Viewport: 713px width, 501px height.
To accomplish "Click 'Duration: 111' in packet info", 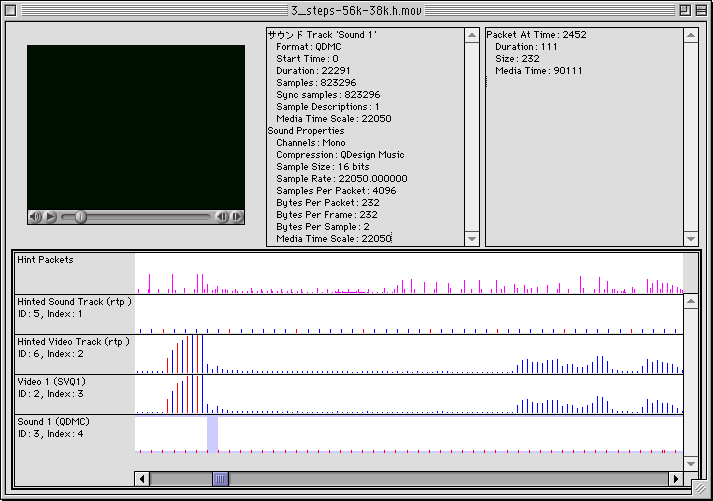I will 526,47.
